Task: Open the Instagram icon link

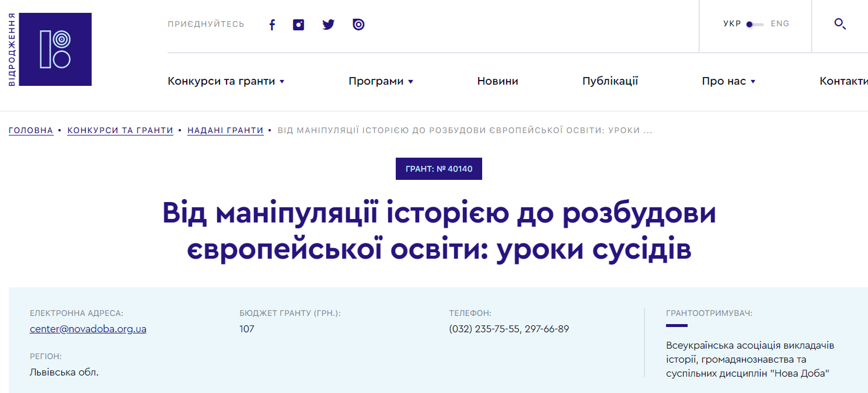Action: click(x=298, y=24)
